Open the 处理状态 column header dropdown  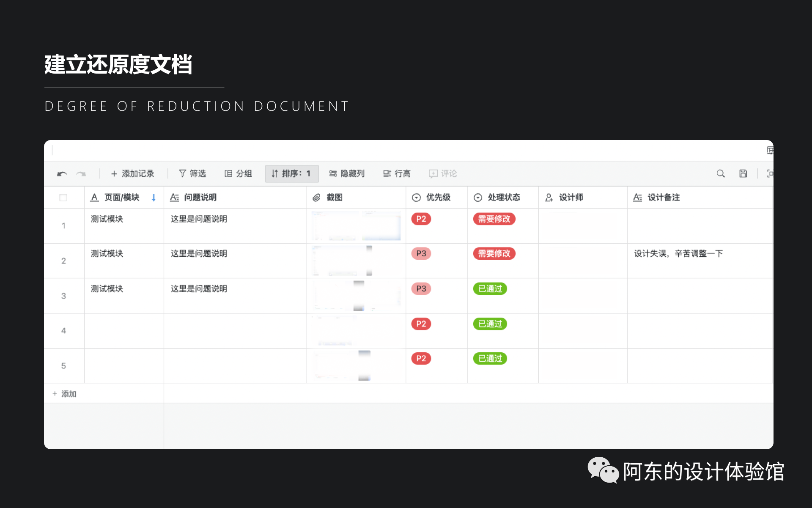coord(478,198)
